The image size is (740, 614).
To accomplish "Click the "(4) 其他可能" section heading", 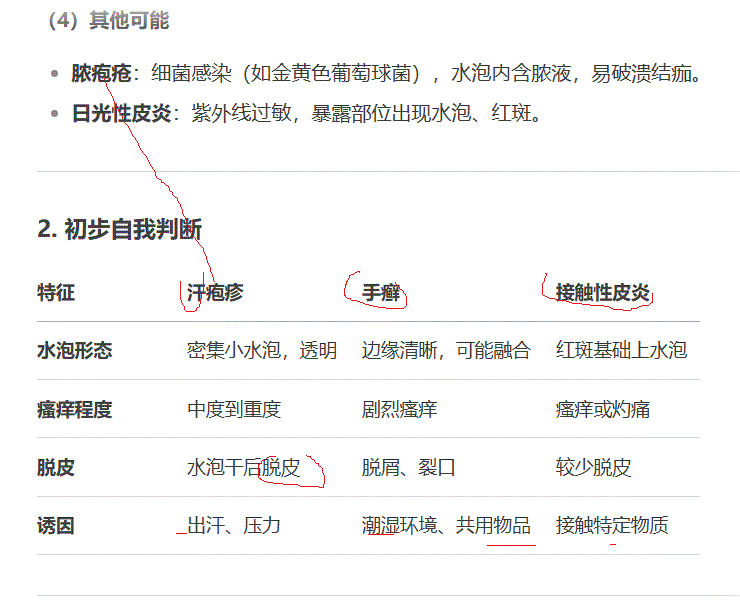I will tap(108, 21).
